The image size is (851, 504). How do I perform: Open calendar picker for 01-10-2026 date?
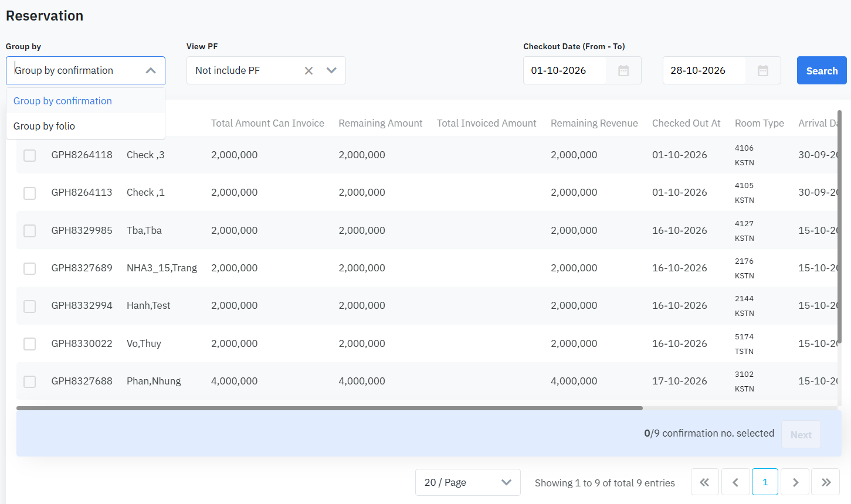tap(623, 71)
